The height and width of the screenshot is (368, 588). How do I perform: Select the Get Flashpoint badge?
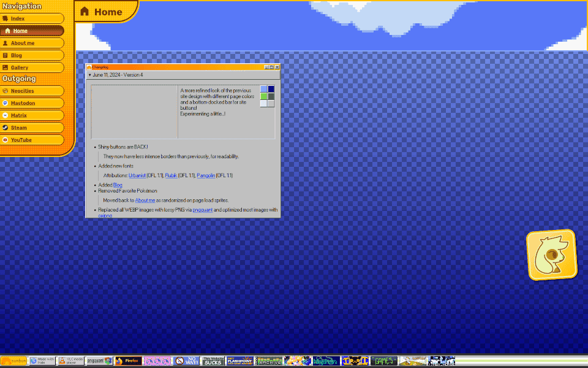coord(240,361)
